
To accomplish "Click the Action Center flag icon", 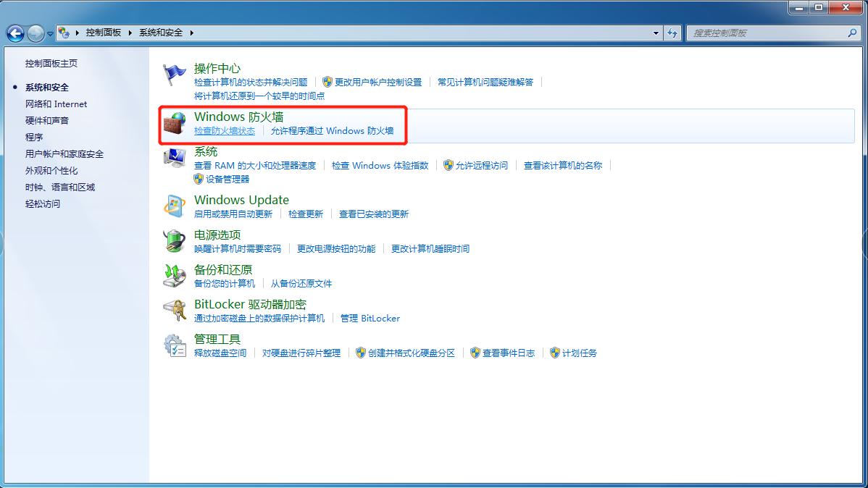I will coord(174,75).
